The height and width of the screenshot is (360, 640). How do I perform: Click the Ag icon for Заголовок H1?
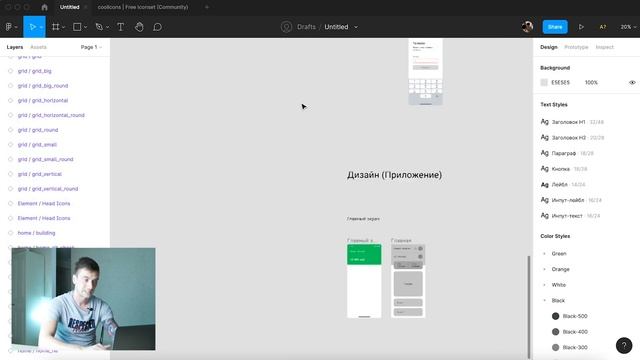pyautogui.click(x=544, y=122)
